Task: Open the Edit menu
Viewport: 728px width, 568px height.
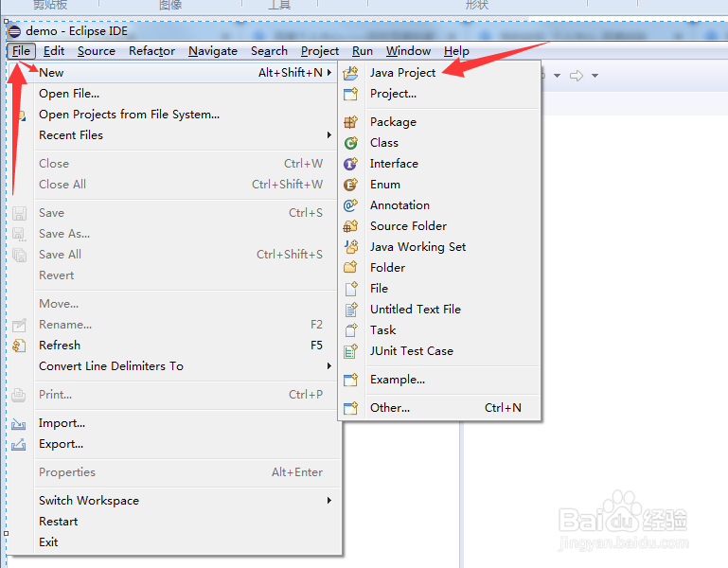Action: pos(54,51)
